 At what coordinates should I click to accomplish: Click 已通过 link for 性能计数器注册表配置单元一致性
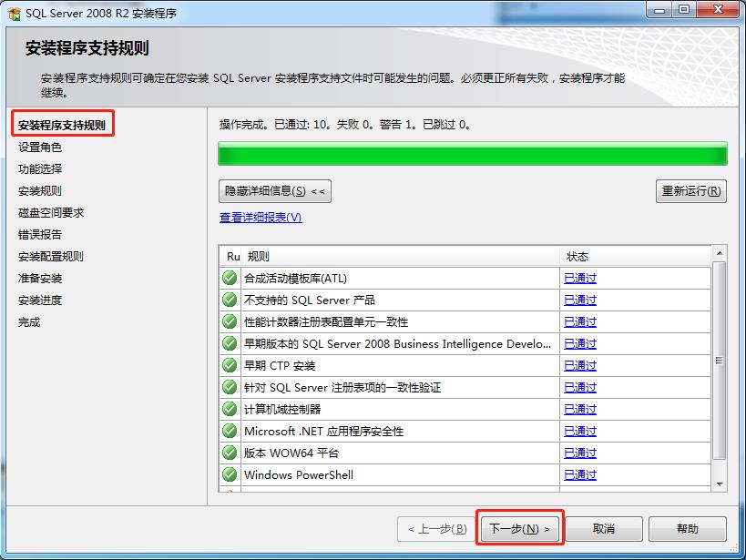click(x=579, y=322)
